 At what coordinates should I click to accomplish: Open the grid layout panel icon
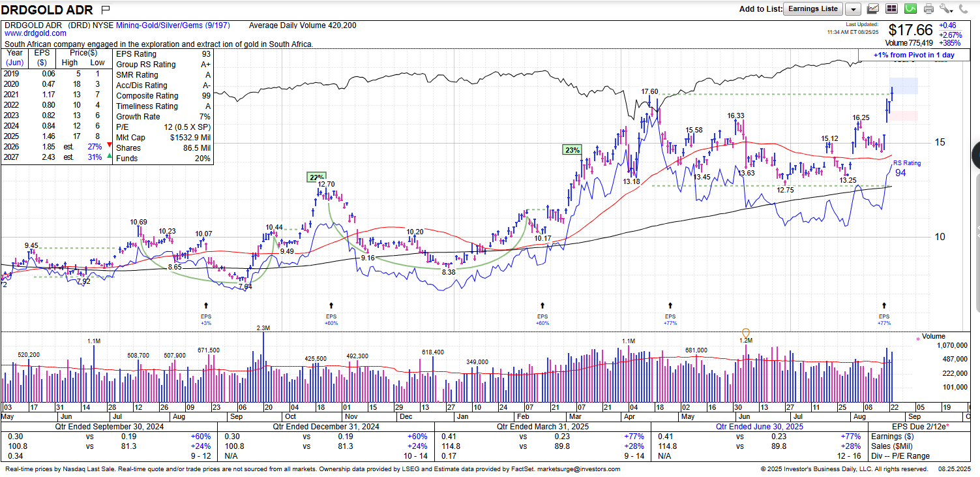tap(891, 9)
